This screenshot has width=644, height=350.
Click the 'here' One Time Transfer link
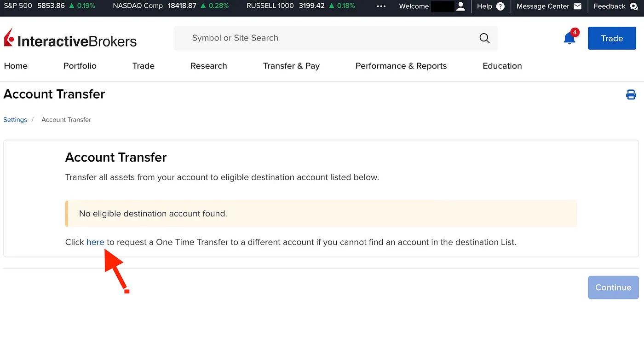click(x=95, y=242)
